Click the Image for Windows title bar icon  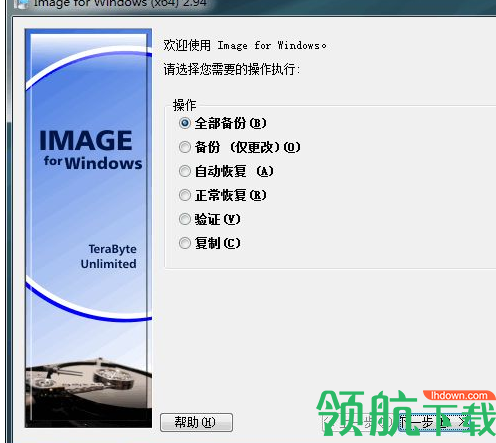pyautogui.click(x=21, y=3)
